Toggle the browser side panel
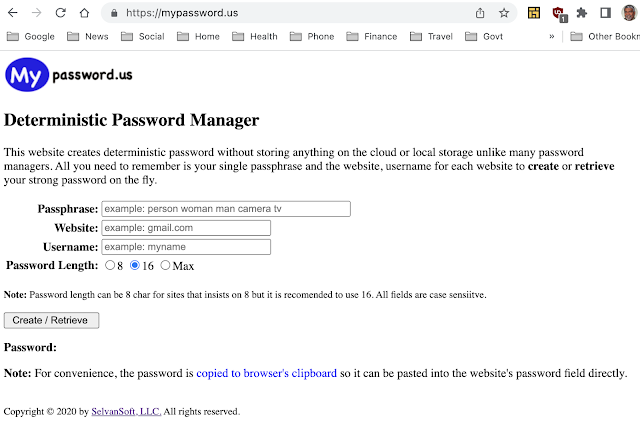 tap(605, 13)
